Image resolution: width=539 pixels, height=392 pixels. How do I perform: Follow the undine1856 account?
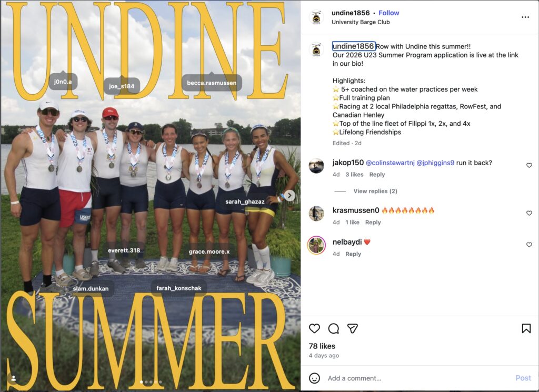pyautogui.click(x=389, y=13)
